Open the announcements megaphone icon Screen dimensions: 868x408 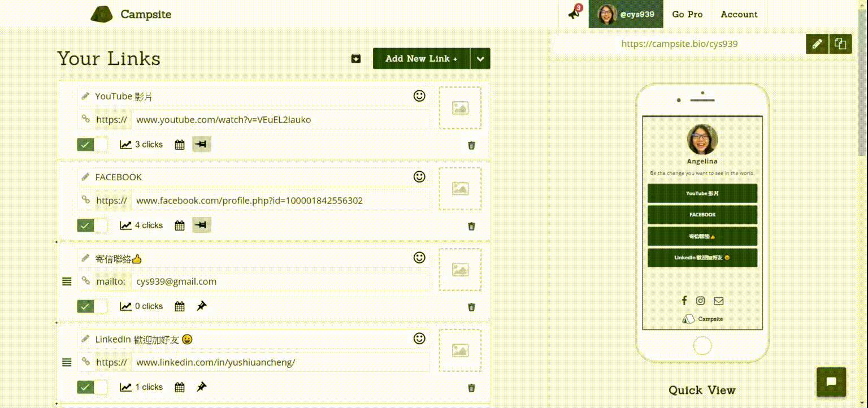[574, 14]
